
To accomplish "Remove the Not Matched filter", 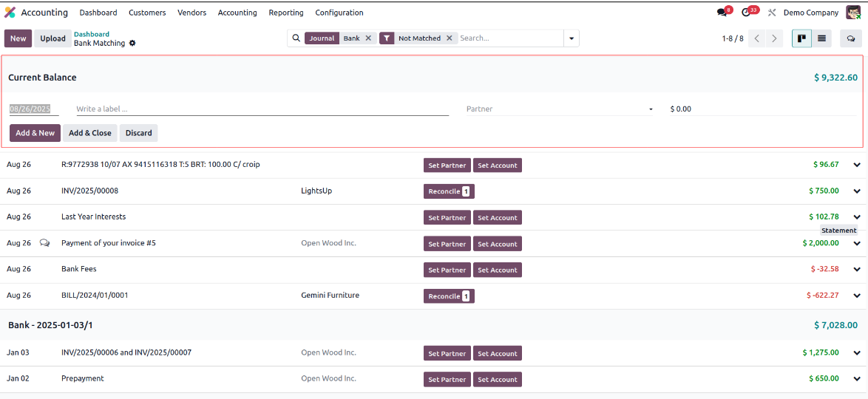I will click(449, 38).
